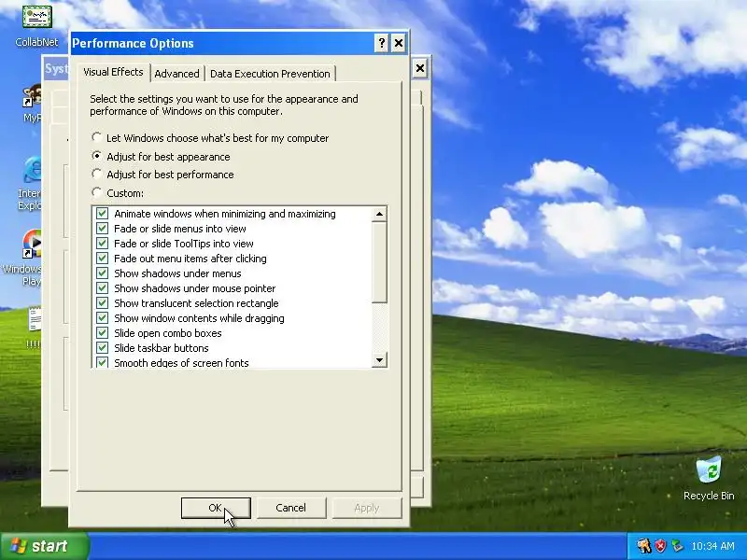Select the Custom radio option
The width and height of the screenshot is (747, 560).
tap(97, 192)
